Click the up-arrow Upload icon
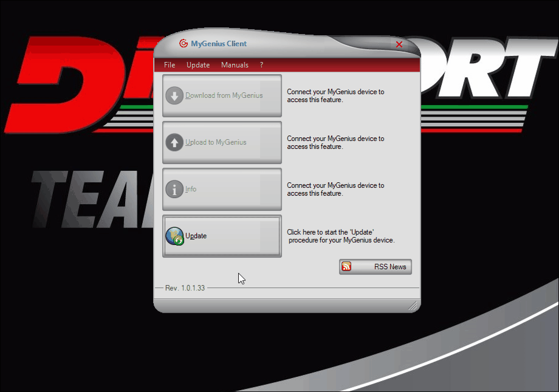 [x=174, y=142]
